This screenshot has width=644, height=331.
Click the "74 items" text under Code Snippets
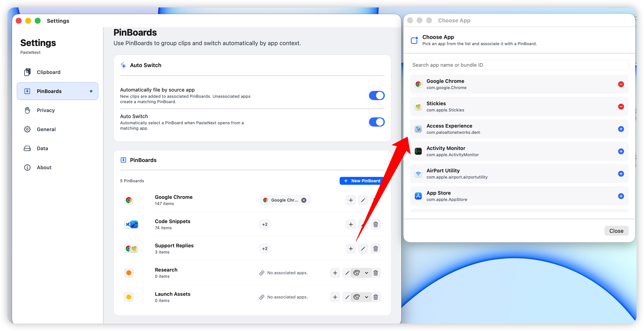pyautogui.click(x=163, y=228)
